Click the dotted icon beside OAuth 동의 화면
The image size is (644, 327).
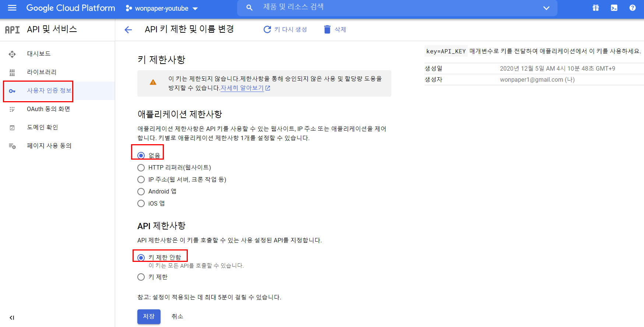(x=12, y=109)
